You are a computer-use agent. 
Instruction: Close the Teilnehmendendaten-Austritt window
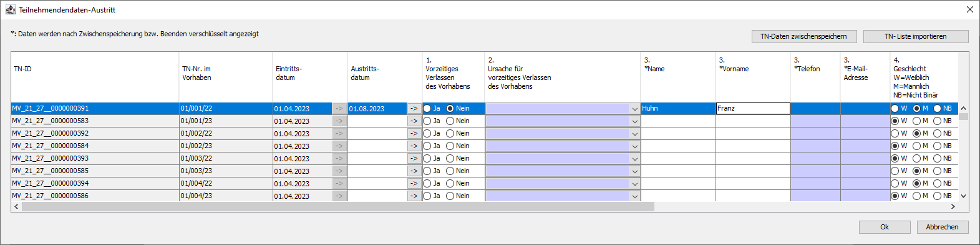point(969,9)
